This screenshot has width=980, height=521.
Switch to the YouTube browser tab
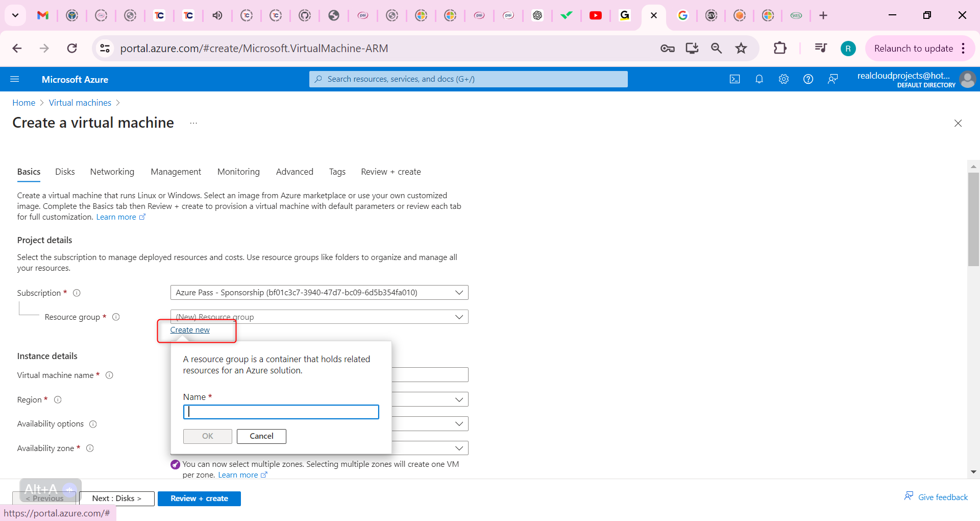[596, 15]
